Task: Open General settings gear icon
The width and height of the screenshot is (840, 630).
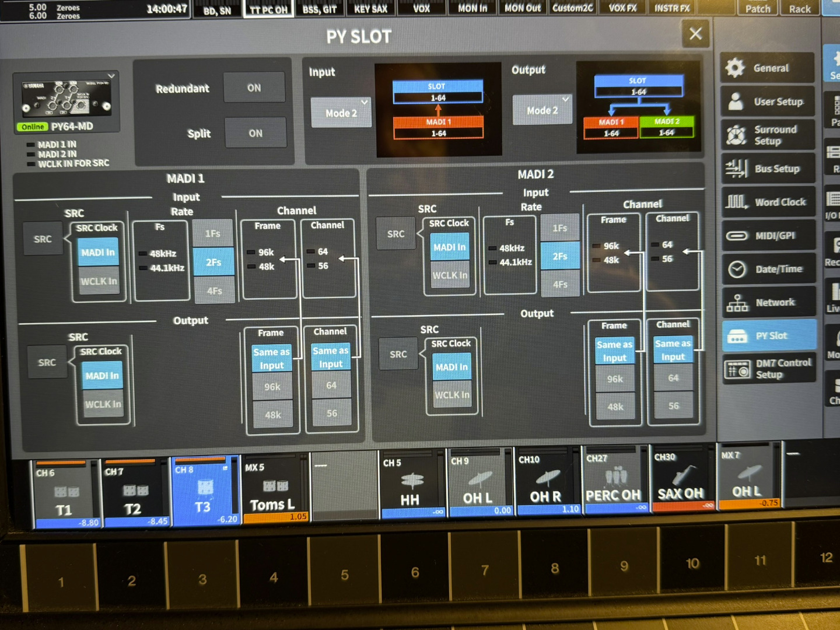Action: coord(735,68)
